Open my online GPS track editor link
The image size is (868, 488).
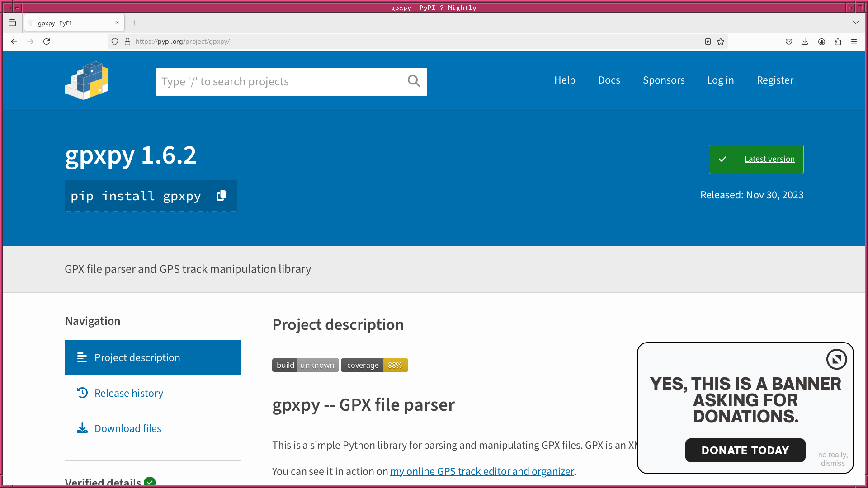[x=482, y=471]
